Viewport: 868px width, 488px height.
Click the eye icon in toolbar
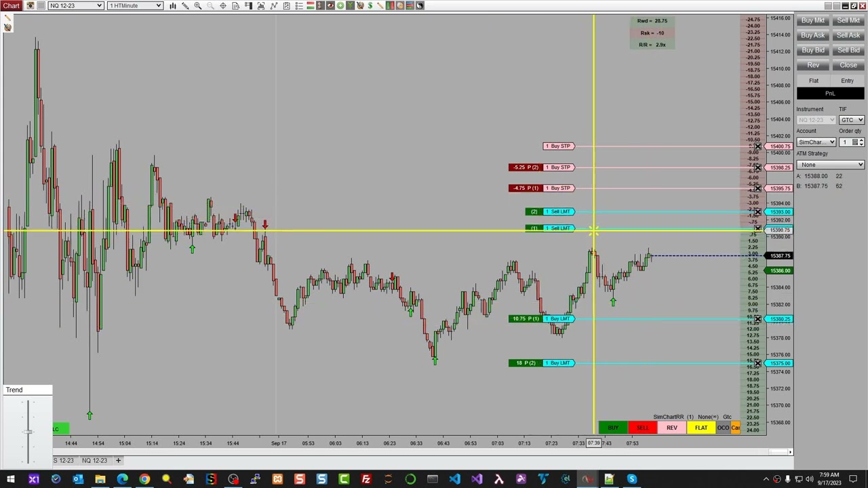pyautogui.click(x=330, y=5)
